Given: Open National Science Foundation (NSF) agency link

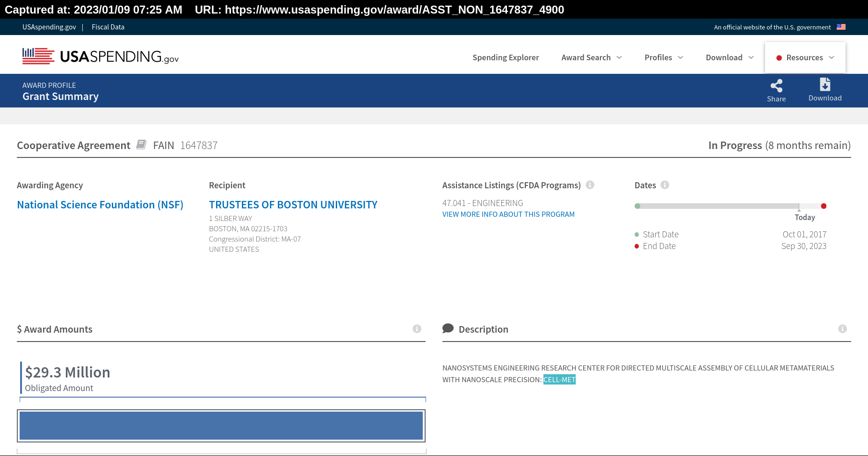Looking at the screenshot, I should pos(100,205).
